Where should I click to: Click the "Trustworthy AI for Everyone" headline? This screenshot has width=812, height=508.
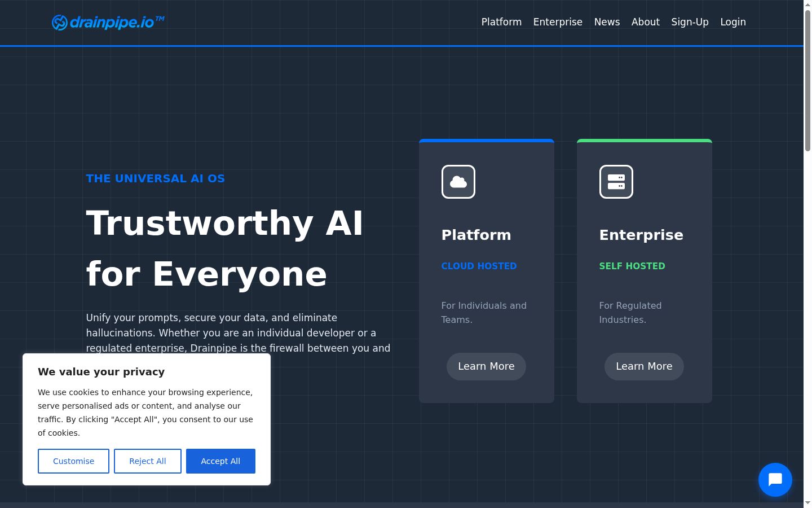click(x=224, y=248)
